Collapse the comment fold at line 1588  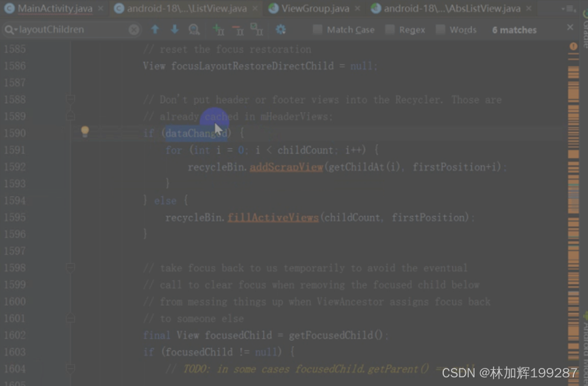[x=70, y=99]
